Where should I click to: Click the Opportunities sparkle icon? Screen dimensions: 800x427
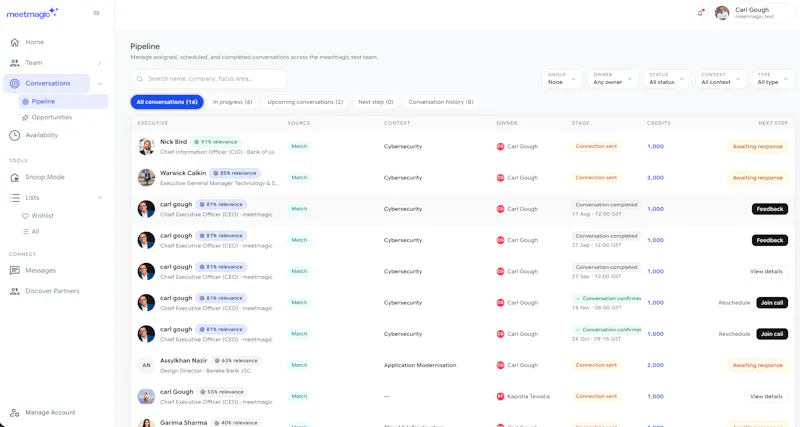point(25,117)
